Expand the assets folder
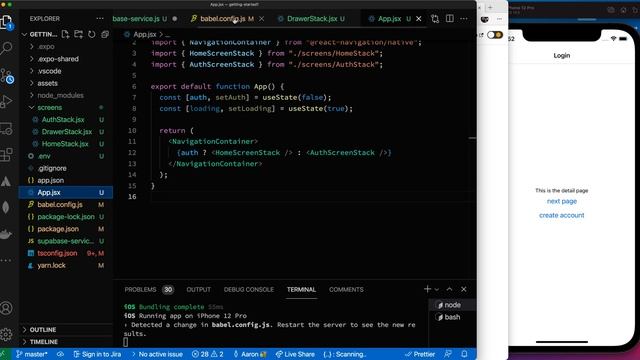Viewport: 640px width, 360px height. click(47, 83)
